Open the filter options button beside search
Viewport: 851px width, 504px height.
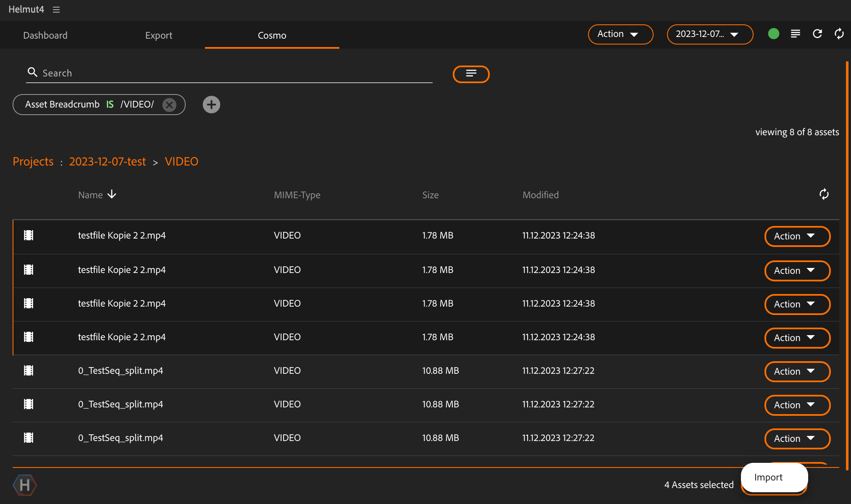[471, 74]
